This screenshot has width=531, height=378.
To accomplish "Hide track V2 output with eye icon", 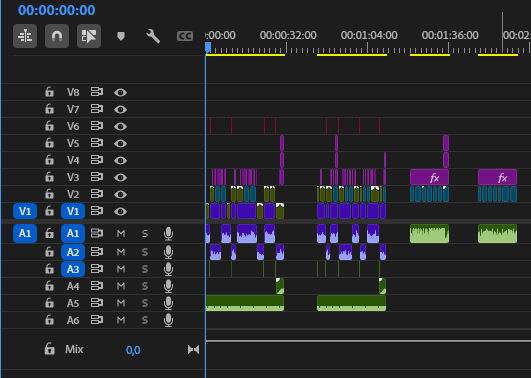I will pos(120,194).
